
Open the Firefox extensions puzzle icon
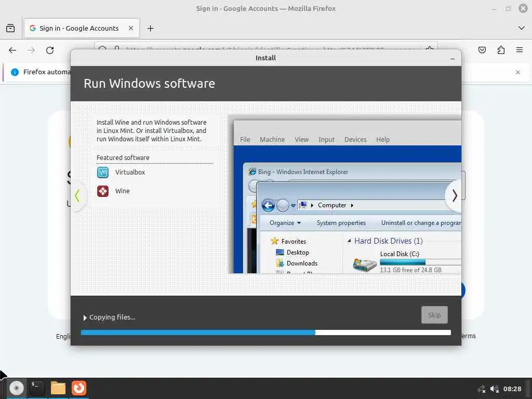[x=501, y=50]
